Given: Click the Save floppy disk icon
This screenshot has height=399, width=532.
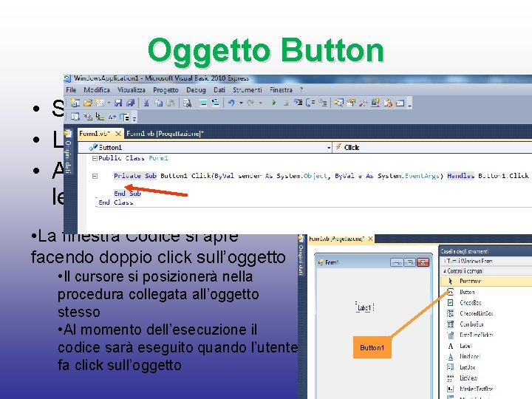Looking at the screenshot, I should tap(118, 103).
